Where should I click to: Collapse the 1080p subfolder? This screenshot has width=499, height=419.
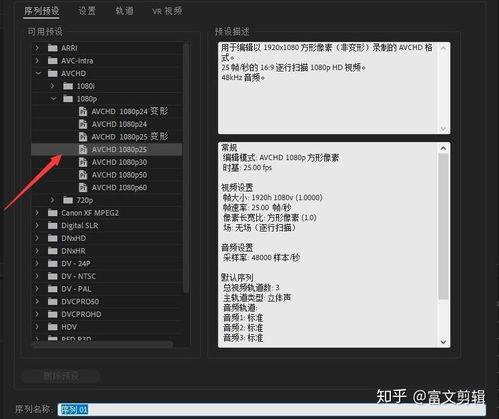coord(53,99)
